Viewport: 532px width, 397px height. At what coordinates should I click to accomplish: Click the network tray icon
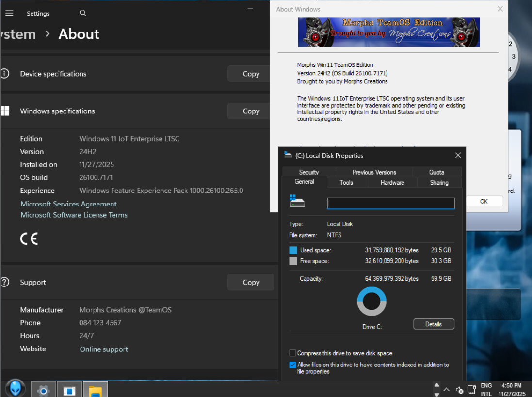tap(472, 390)
